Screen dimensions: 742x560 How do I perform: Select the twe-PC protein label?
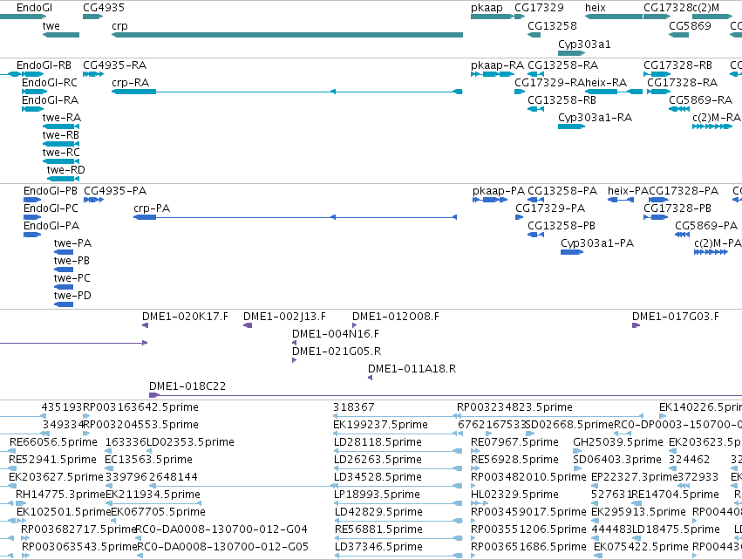pos(71,279)
